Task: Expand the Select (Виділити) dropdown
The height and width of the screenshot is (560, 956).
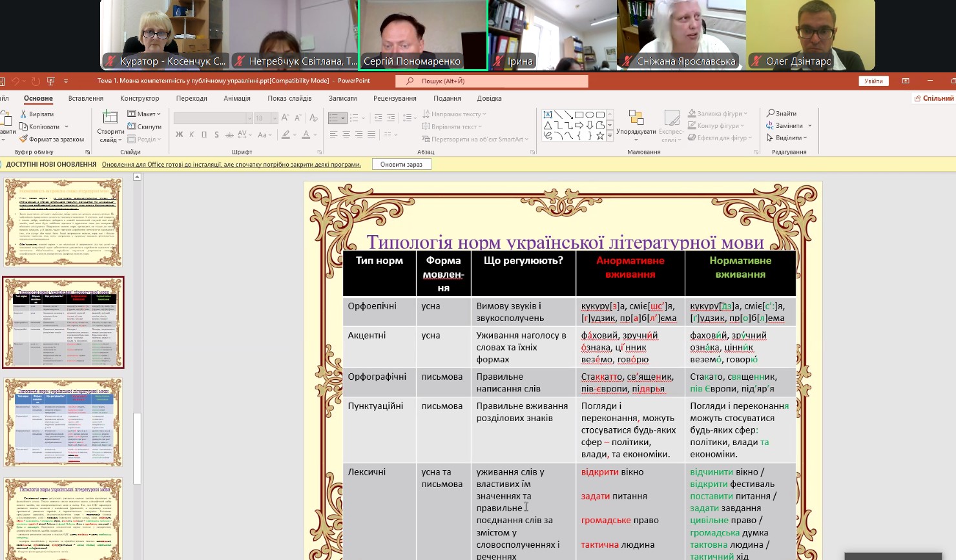Action: pyautogui.click(x=787, y=138)
